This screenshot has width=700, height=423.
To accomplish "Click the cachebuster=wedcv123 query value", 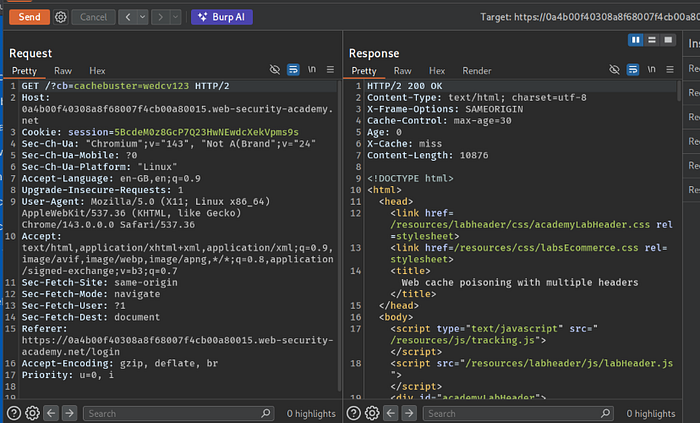I will click(131, 86).
